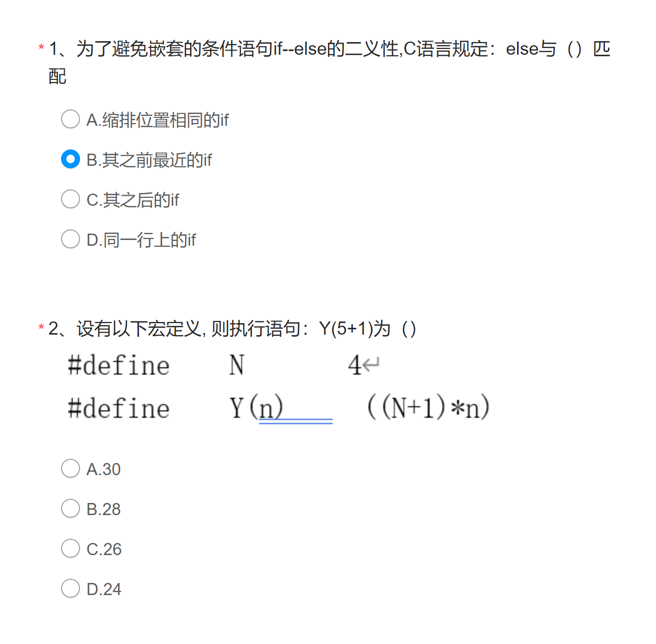
Task: Click the answer label text A.30
Action: pos(104,469)
